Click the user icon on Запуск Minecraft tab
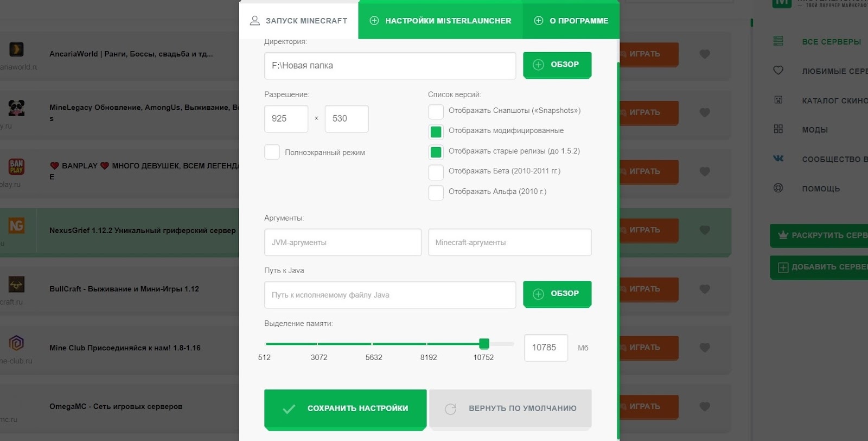Viewport: 868px width, 441px height. pyautogui.click(x=254, y=21)
